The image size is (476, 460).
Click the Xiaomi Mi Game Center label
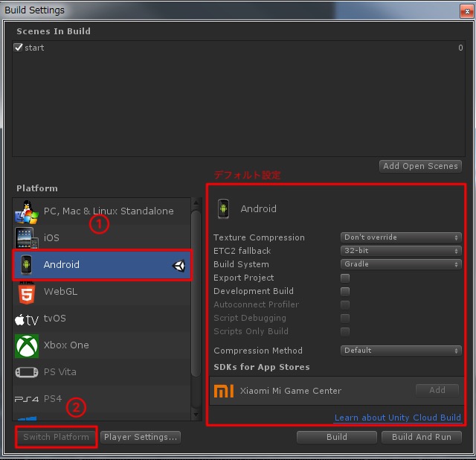click(x=291, y=391)
